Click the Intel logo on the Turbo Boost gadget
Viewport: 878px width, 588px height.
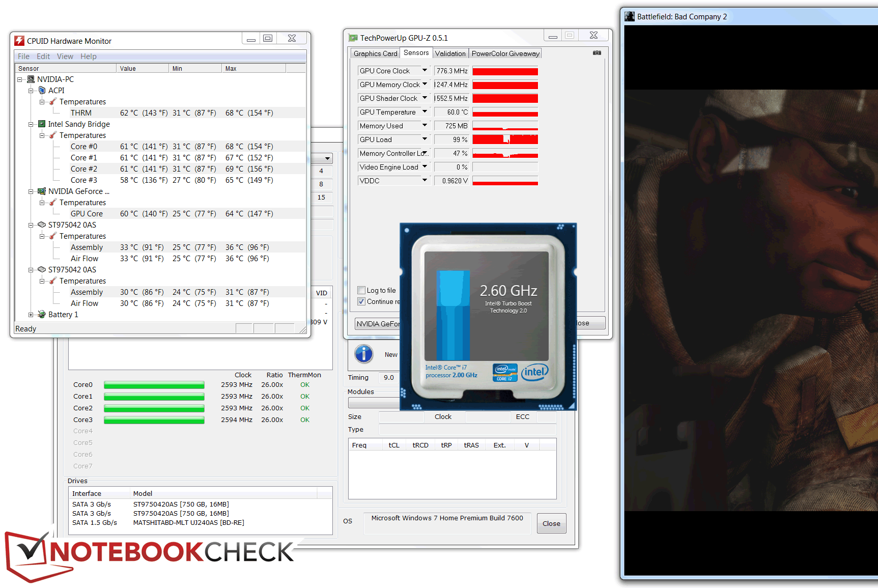[535, 372]
